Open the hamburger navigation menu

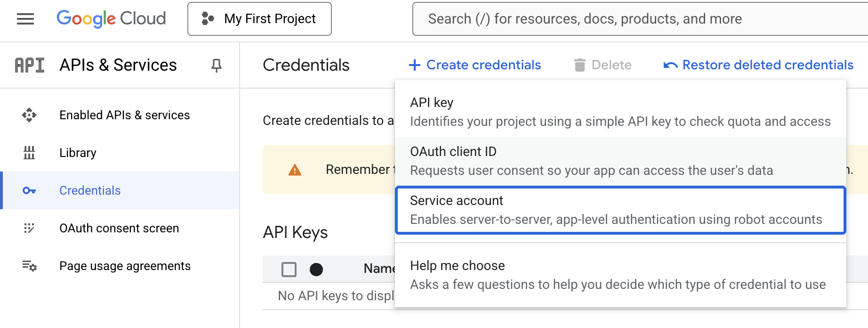(x=25, y=19)
